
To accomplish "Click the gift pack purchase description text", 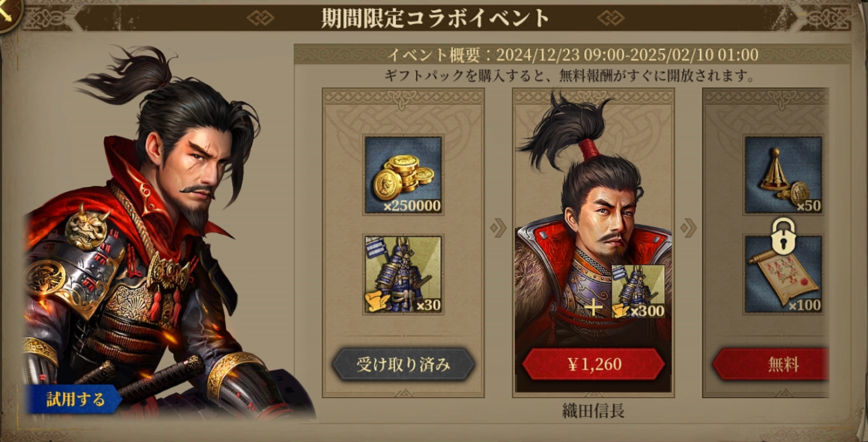I will [x=570, y=76].
